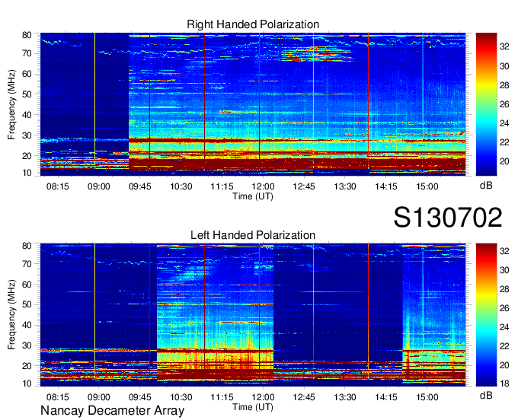518x420 pixels.
Task: Click 10 frequency tick on Left Handed plot
Action: [27, 383]
